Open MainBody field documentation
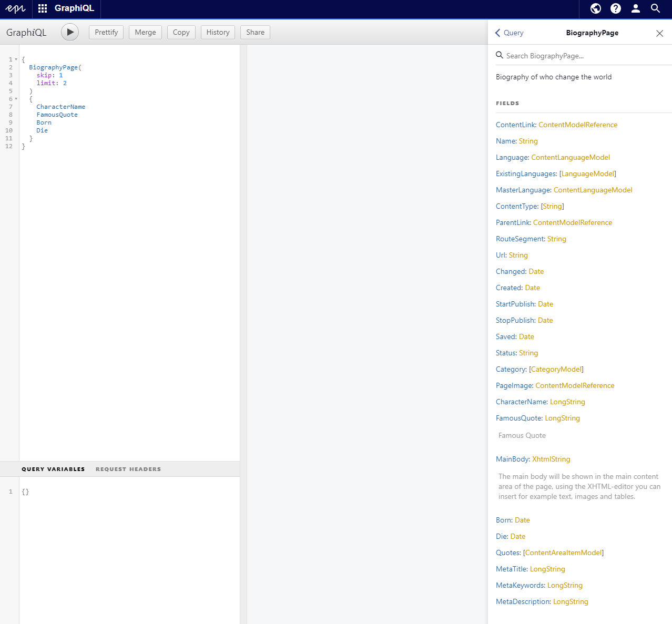The width and height of the screenshot is (672, 624). (x=512, y=459)
